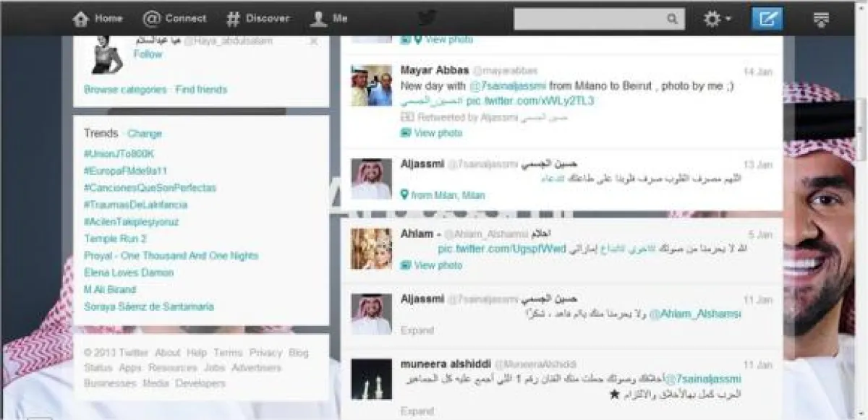Screen dimensions: 868x420
Task: Click the Twitter bird logo
Action: coord(431,18)
